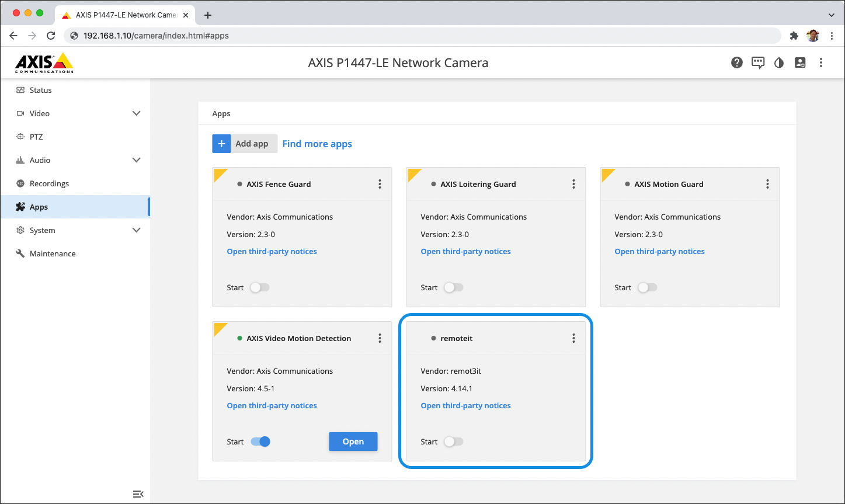Click the 'Vendor: remot3it' text

(451, 371)
